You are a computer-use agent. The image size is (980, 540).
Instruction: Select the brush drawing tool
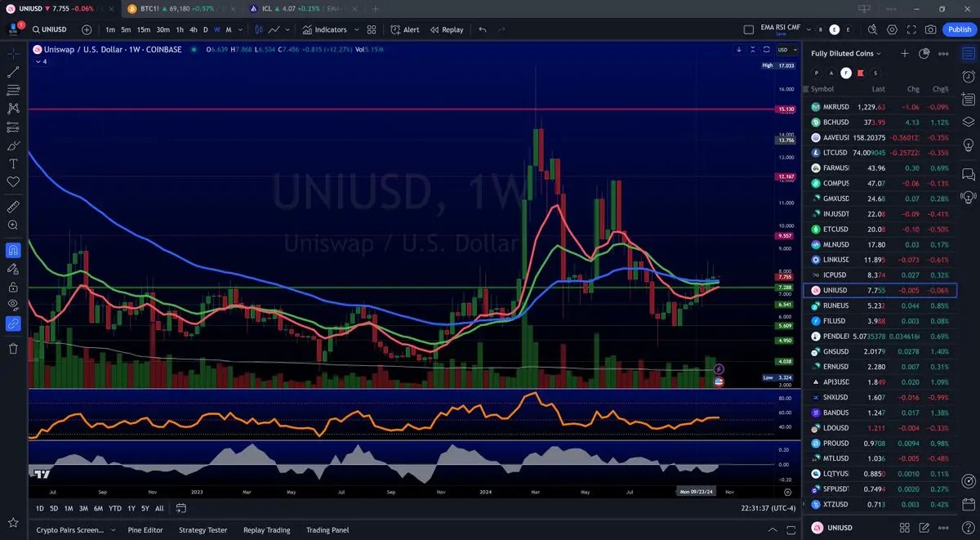click(x=13, y=145)
